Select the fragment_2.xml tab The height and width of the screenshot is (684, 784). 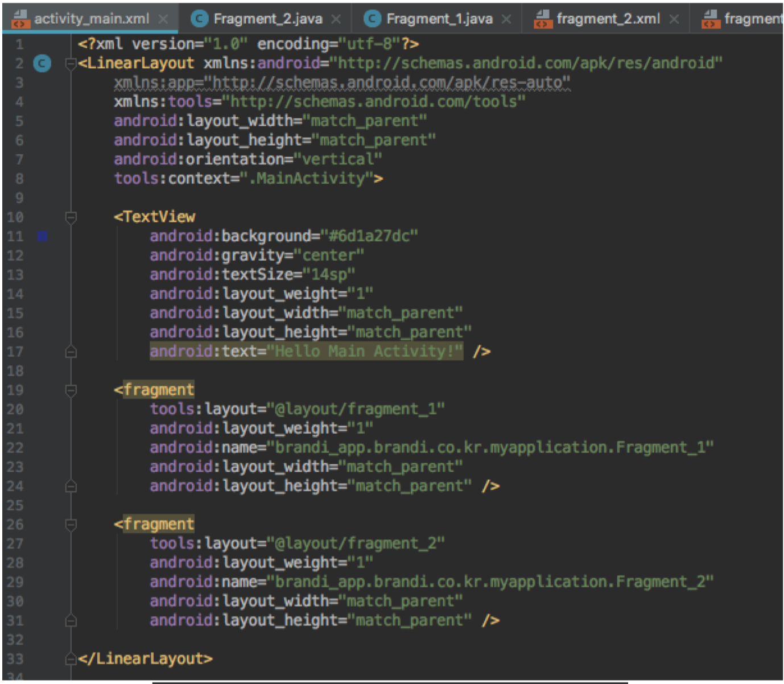(608, 19)
